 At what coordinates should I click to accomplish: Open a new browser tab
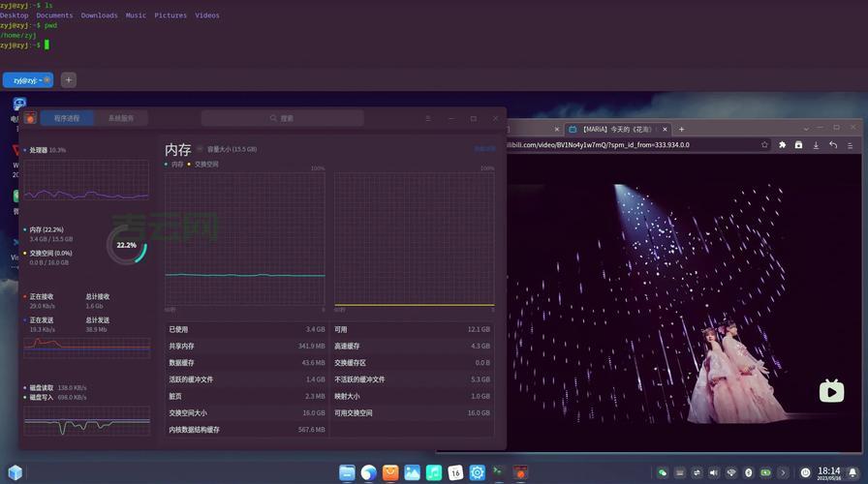(681, 129)
